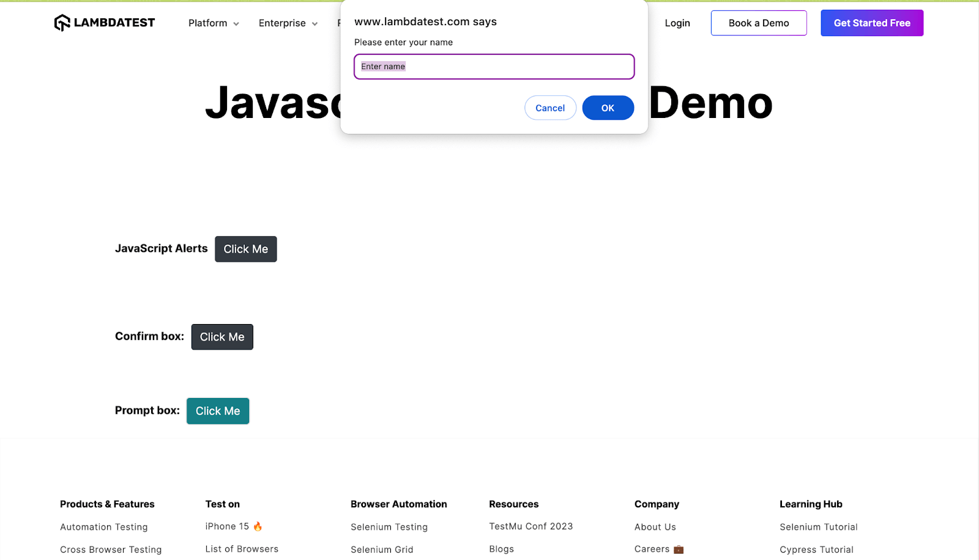Focus the Enter name prompt field
This screenshot has width=979, height=560.
coord(494,67)
